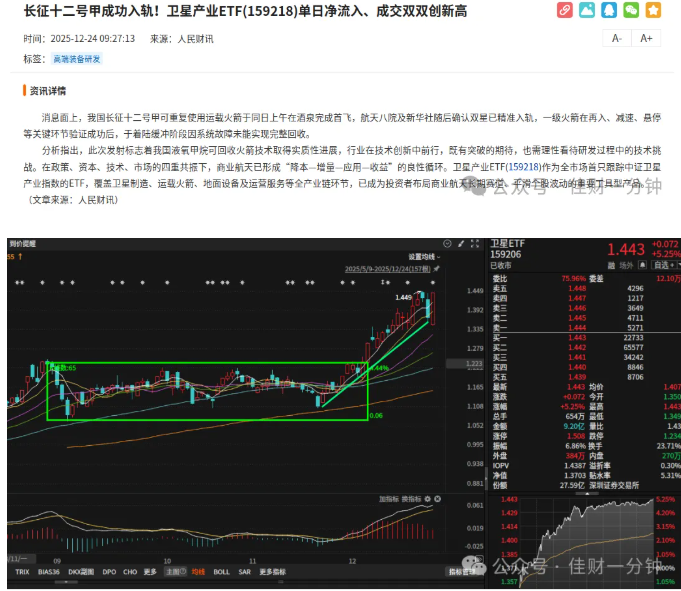Image resolution: width=681 pixels, height=591 pixels.
Task: Click the 金额 9.20亿 value
Action: pyautogui.click(x=575, y=426)
